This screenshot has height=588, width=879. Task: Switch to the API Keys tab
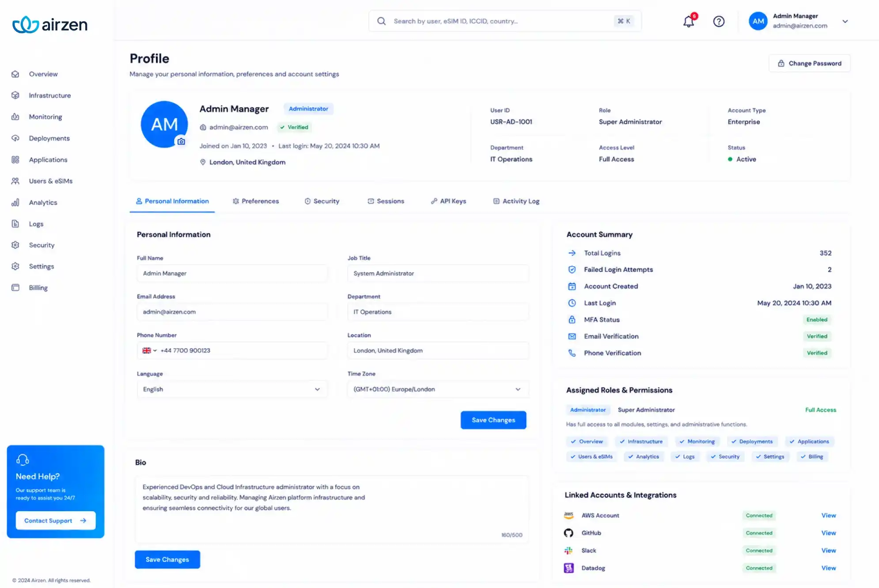pyautogui.click(x=449, y=201)
